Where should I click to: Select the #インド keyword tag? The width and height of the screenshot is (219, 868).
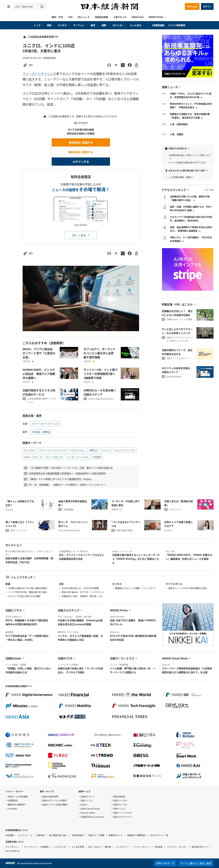(106, 450)
